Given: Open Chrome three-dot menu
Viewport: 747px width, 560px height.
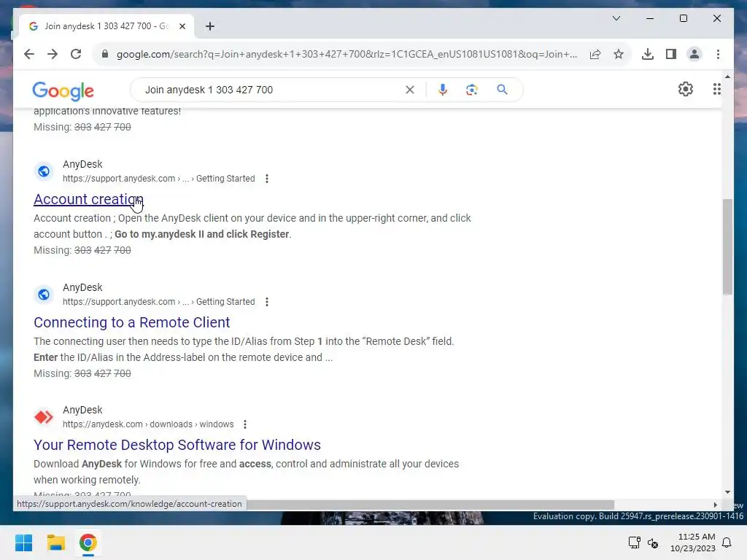Looking at the screenshot, I should coord(718,54).
